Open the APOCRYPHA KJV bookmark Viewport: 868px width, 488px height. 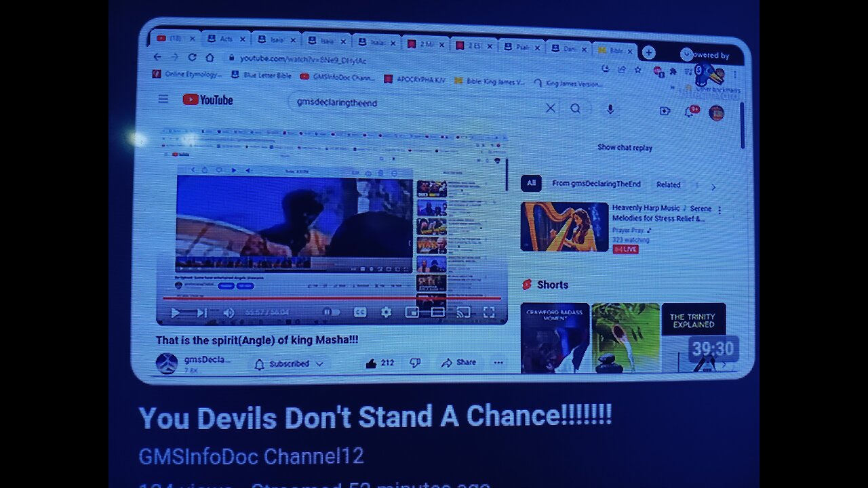coord(414,79)
